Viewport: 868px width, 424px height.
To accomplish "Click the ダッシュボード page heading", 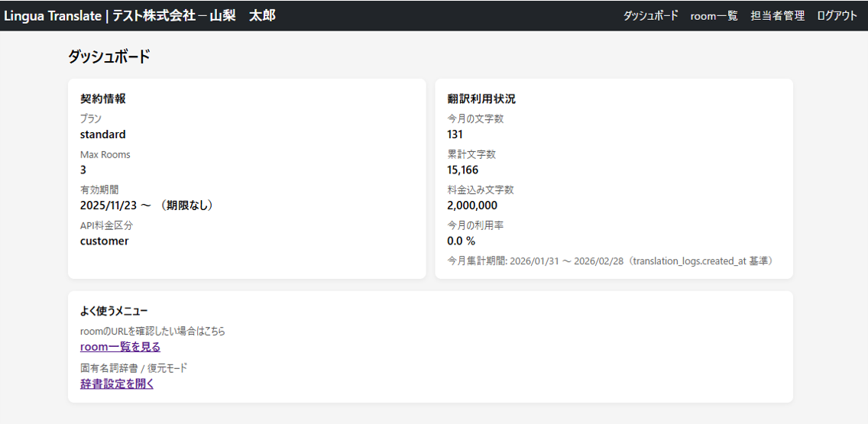I will (109, 57).
